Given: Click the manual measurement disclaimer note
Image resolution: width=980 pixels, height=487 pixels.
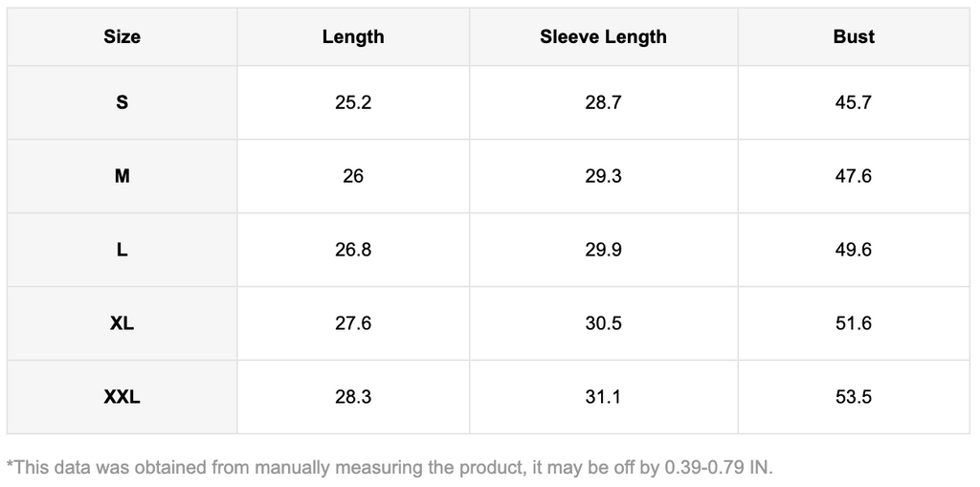Looking at the screenshot, I should coord(390,468).
